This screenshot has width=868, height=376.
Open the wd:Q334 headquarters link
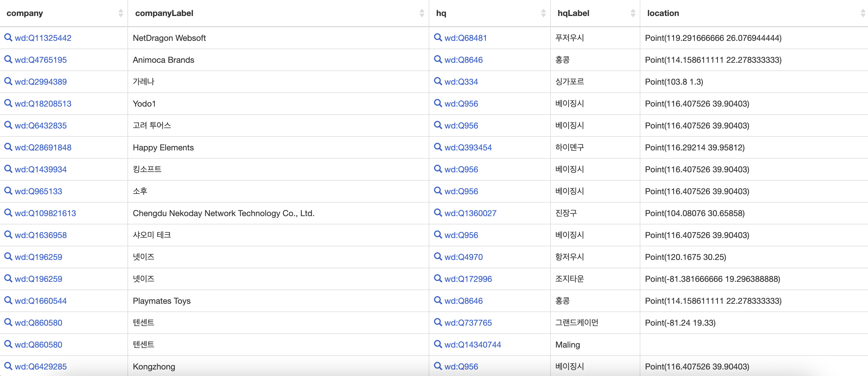coord(461,82)
